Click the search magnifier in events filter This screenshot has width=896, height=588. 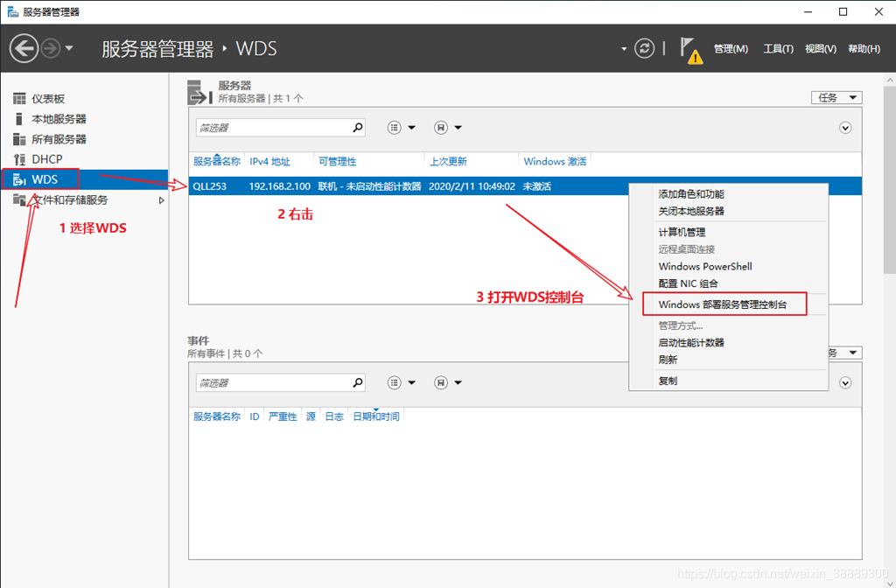tap(357, 382)
